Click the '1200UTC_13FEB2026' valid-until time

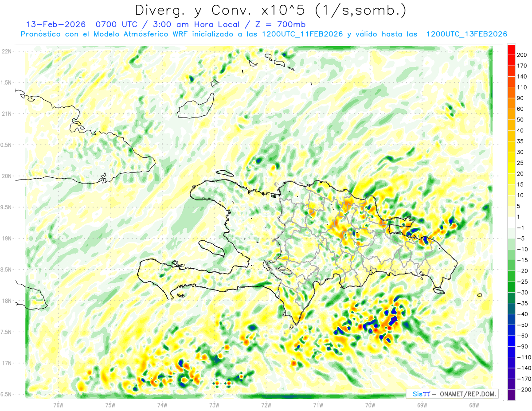(x=466, y=34)
